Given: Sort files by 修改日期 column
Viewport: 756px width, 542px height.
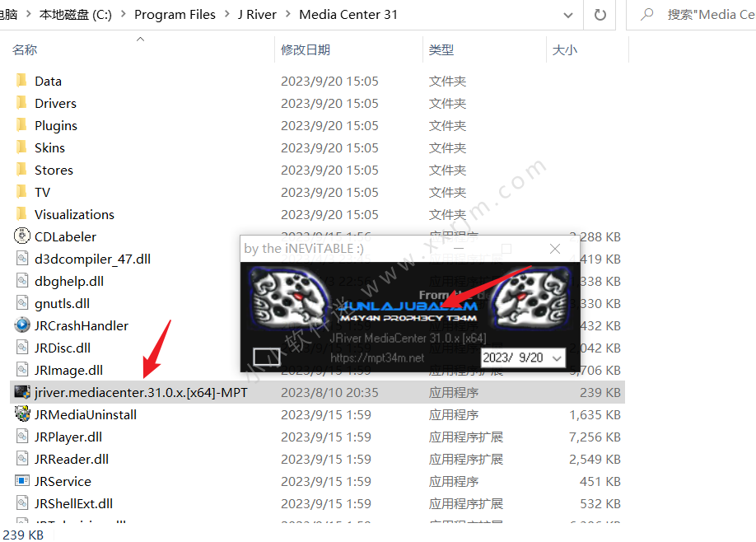Looking at the screenshot, I should click(x=306, y=49).
